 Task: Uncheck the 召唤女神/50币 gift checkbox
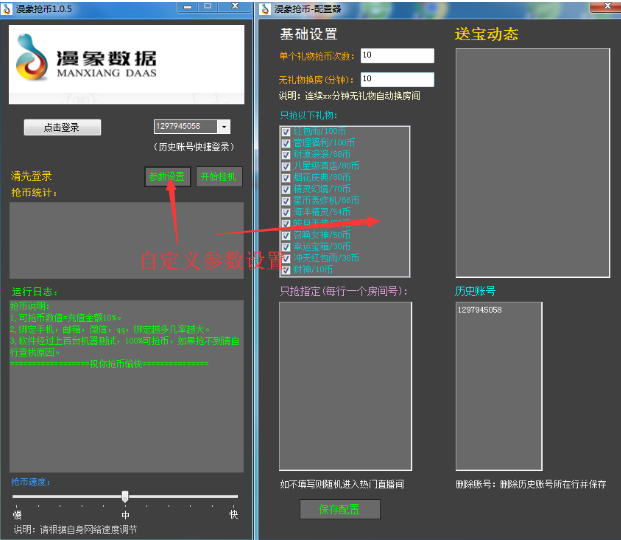(x=286, y=235)
